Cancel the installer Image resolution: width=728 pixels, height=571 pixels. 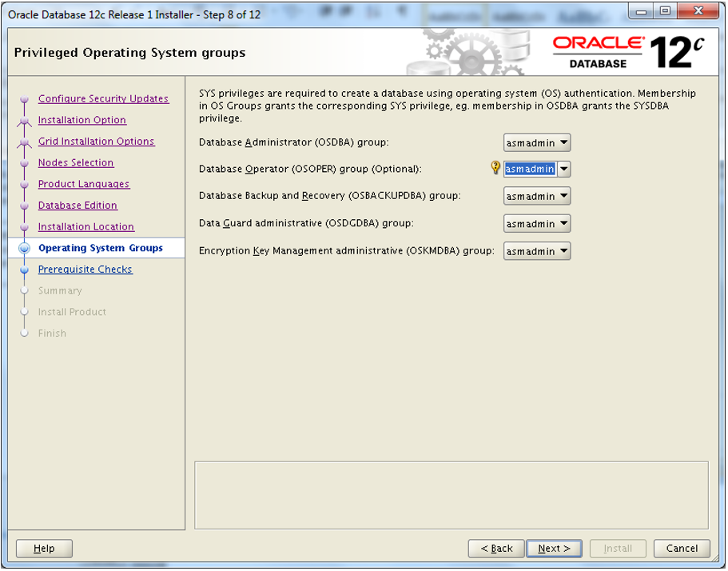(682, 549)
